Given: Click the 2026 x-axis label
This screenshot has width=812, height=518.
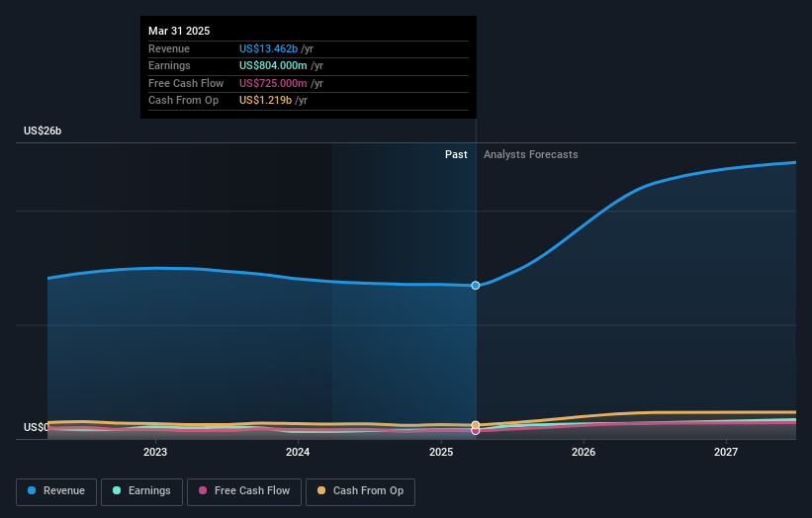Looking at the screenshot, I should pos(584,452).
